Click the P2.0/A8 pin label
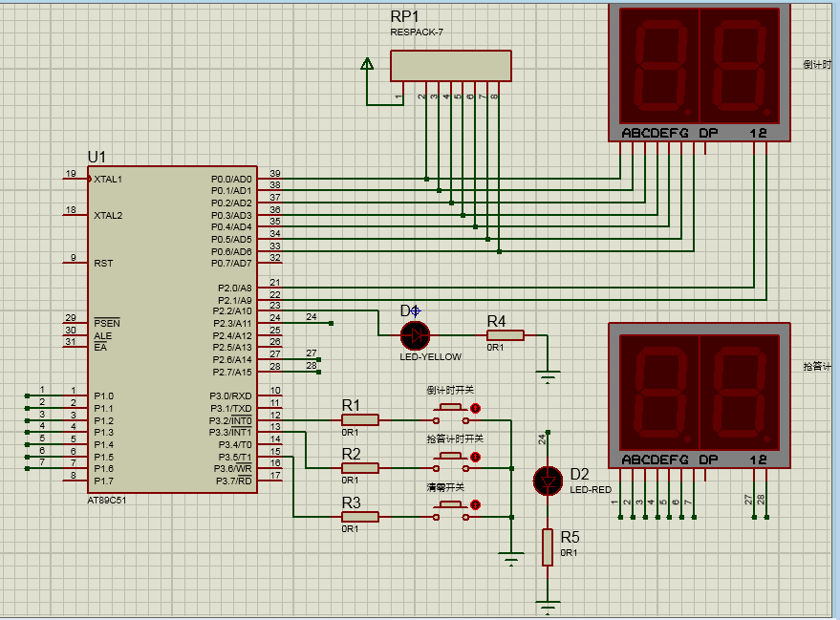Image resolution: width=840 pixels, height=620 pixels. point(235,289)
